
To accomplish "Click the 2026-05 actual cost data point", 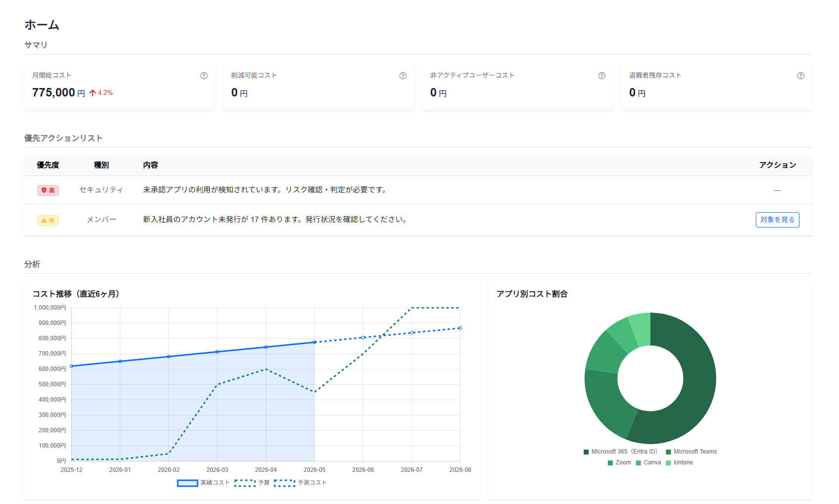I will click(314, 342).
